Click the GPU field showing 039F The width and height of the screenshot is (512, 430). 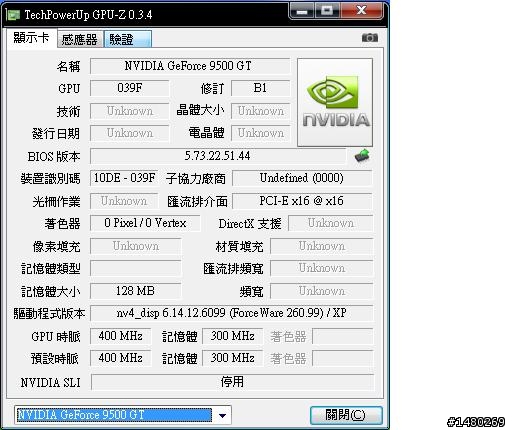pos(130,88)
